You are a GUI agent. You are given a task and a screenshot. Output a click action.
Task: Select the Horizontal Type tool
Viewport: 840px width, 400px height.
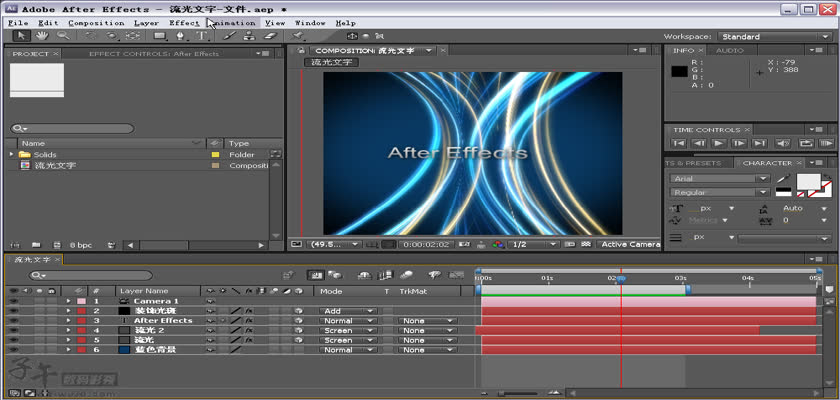point(201,36)
